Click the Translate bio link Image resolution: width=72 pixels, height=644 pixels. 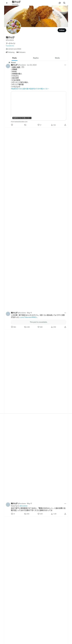coord(10,46)
